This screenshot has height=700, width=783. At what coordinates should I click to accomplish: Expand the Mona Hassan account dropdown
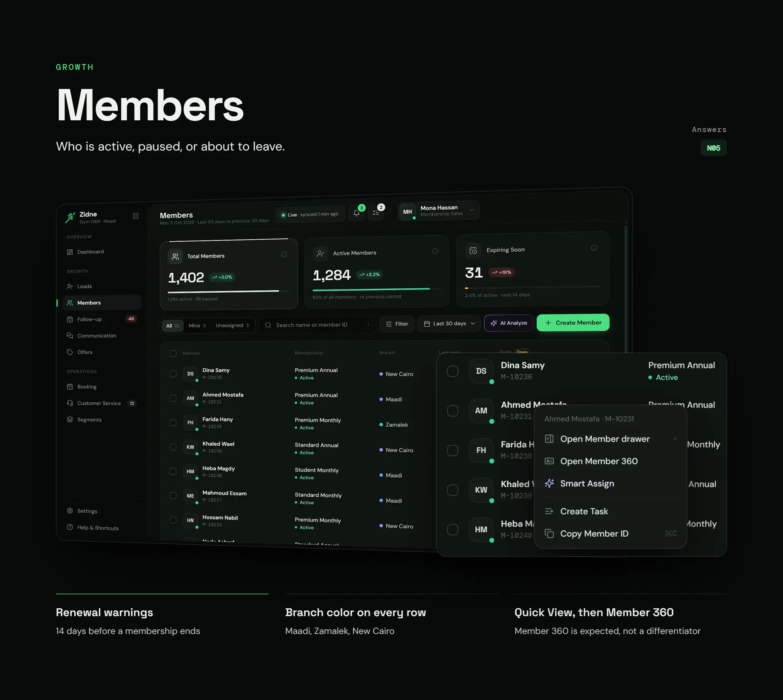471,210
